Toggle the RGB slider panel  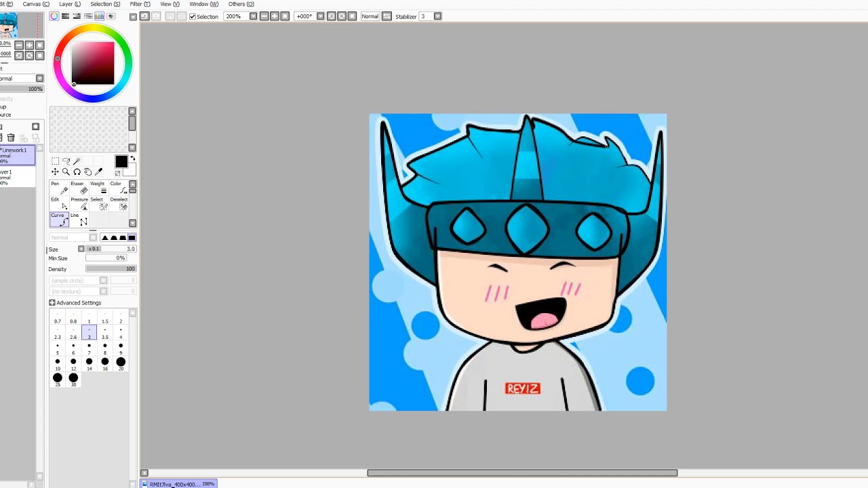pos(65,16)
